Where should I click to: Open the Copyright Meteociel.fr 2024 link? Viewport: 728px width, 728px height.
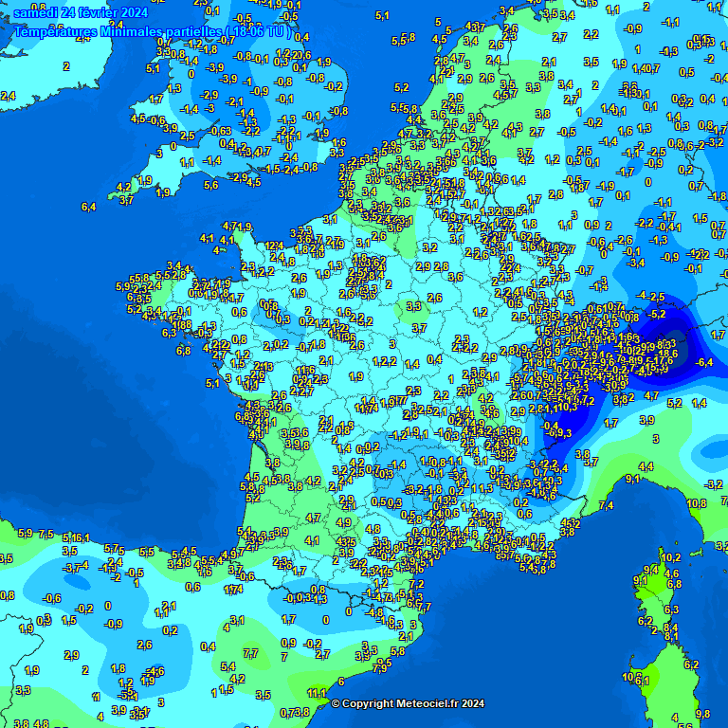coord(408,703)
